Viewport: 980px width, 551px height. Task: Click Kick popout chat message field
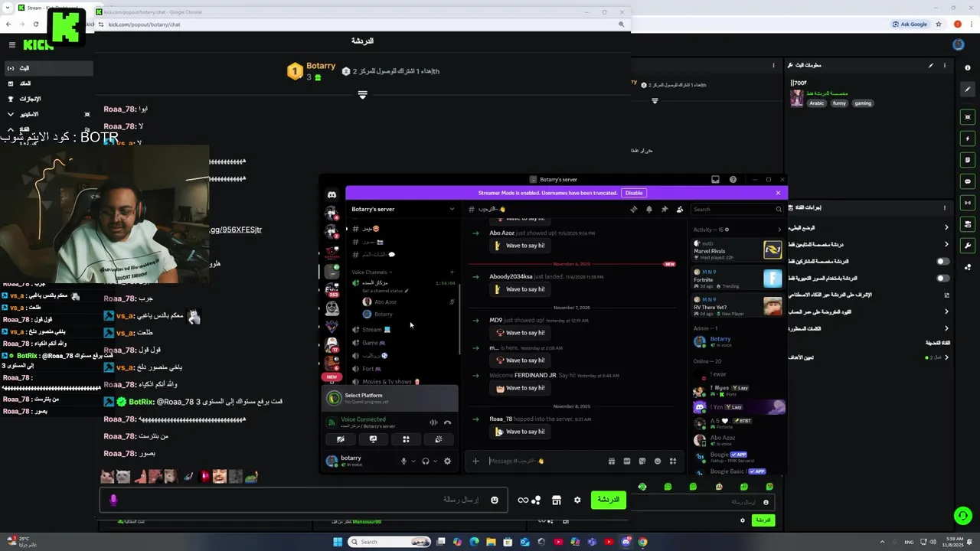[302, 500]
